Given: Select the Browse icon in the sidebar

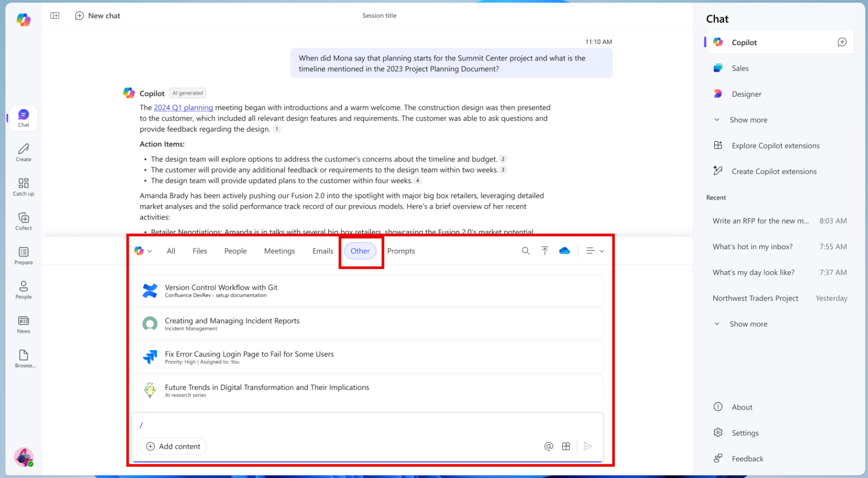Looking at the screenshot, I should 23,358.
